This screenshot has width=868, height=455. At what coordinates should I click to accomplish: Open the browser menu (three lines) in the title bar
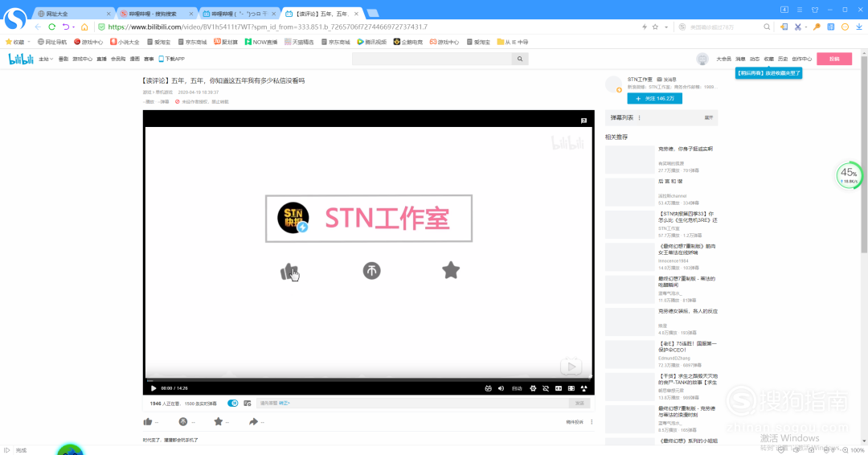(800, 10)
